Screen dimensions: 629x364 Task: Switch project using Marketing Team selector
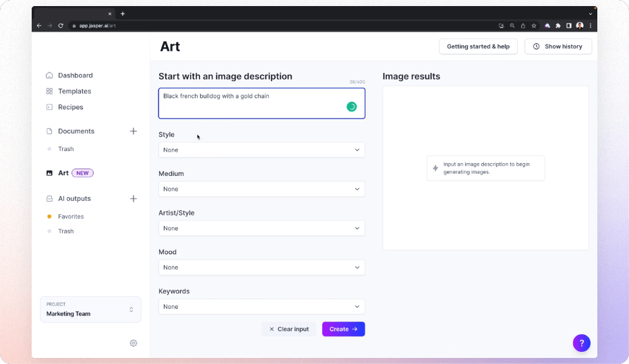[90, 309]
